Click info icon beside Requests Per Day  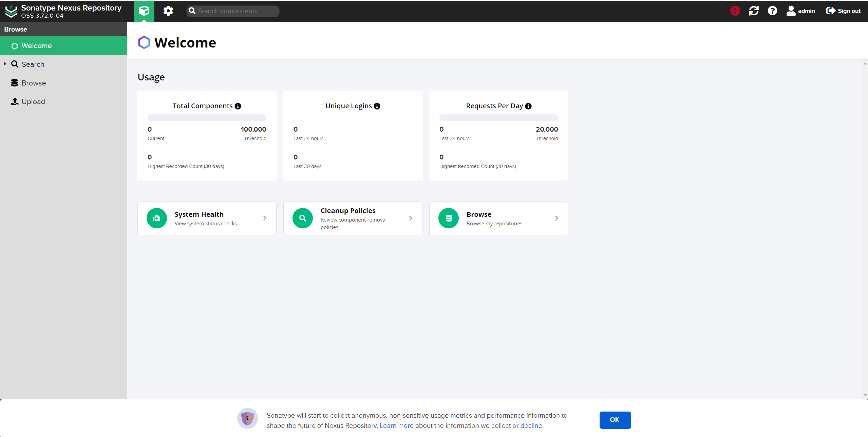[x=528, y=106]
